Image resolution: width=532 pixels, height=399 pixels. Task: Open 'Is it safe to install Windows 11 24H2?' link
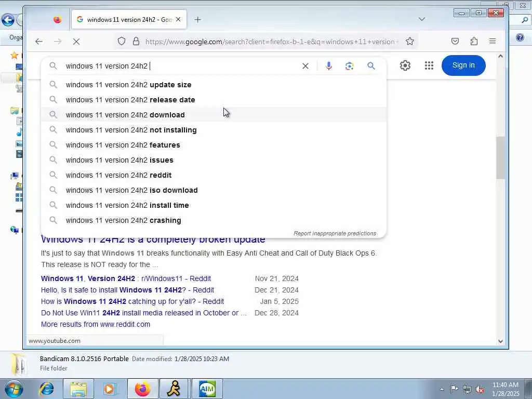[127, 290]
